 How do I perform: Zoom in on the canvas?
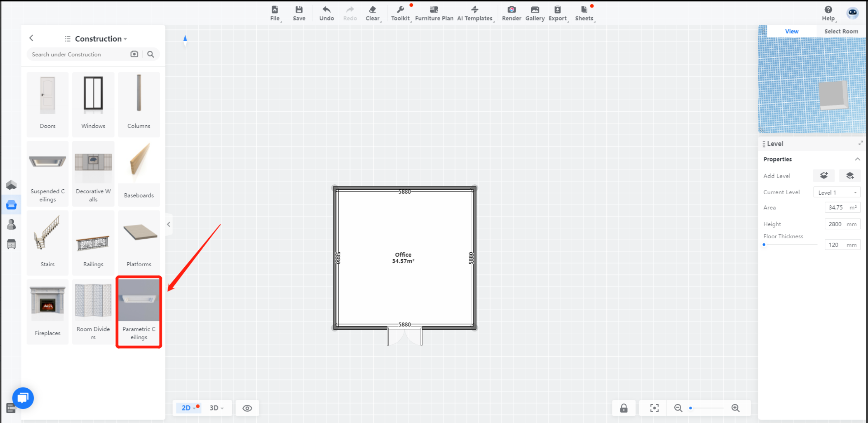(736, 408)
